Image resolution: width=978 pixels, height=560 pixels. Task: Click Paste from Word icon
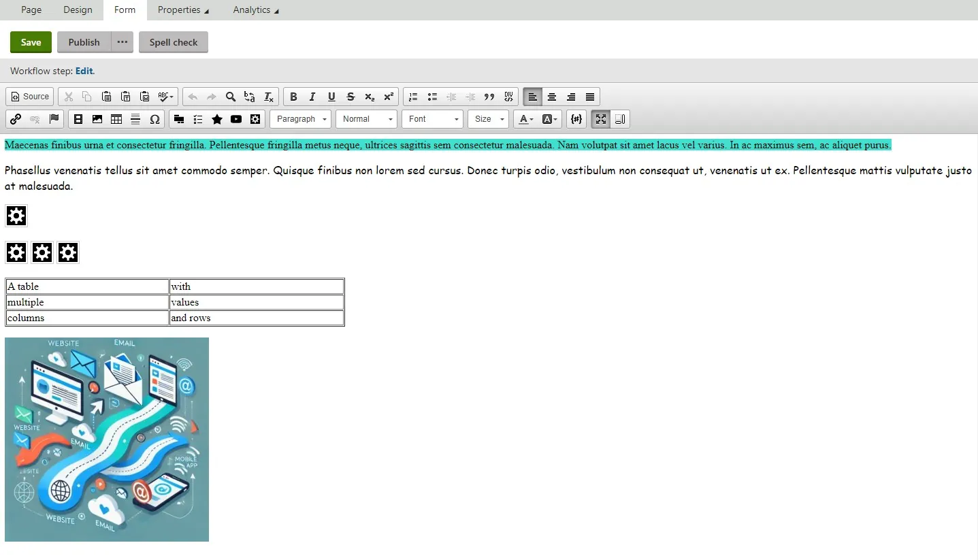click(144, 97)
